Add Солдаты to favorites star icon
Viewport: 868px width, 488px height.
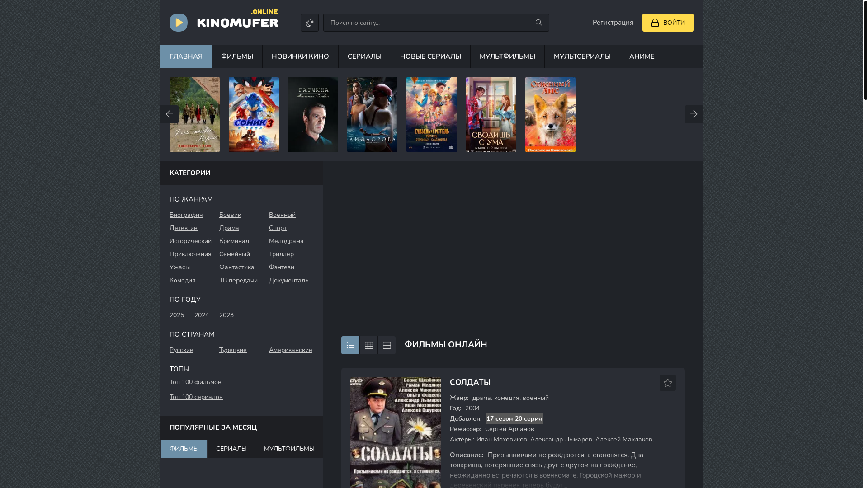tap(668, 383)
